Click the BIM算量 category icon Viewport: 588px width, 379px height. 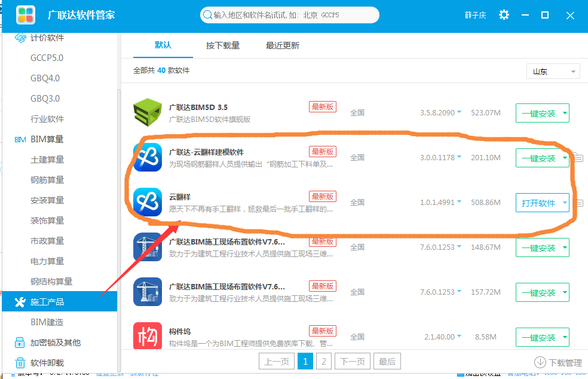pos(20,140)
